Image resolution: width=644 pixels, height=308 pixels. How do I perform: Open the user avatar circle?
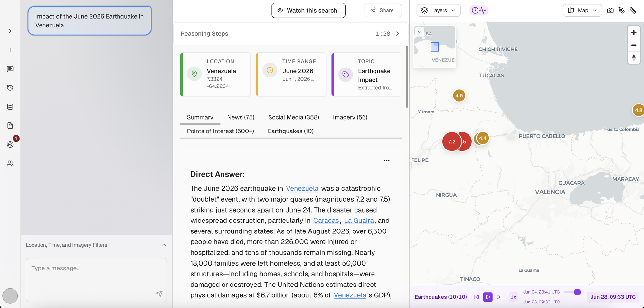point(10,296)
